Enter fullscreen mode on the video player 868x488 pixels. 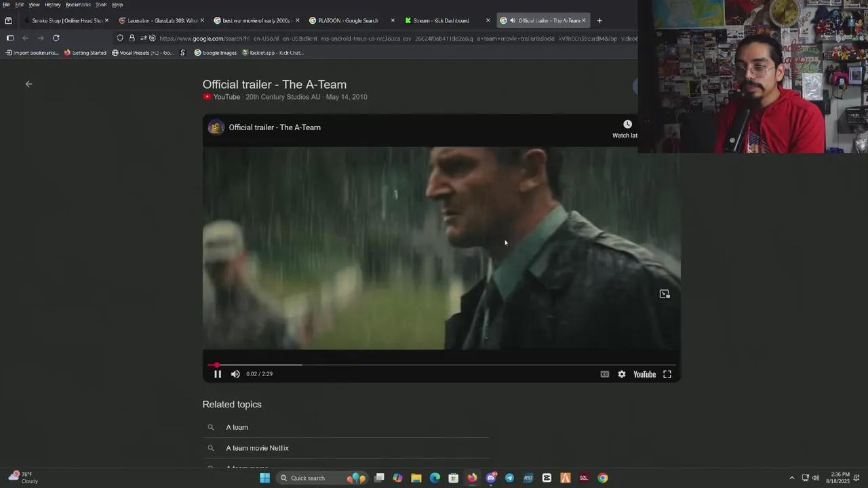(x=667, y=374)
